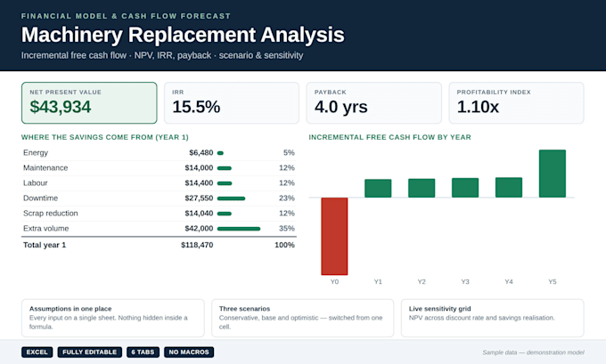The height and width of the screenshot is (364, 606).
Task: Select the red Y0 cash flow bar
Action: (x=334, y=236)
